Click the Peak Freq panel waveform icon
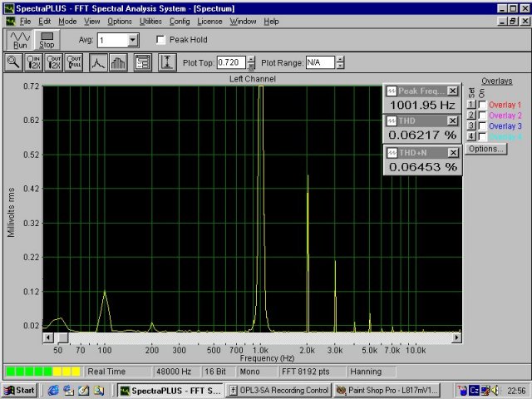532x399 pixels. (x=392, y=91)
